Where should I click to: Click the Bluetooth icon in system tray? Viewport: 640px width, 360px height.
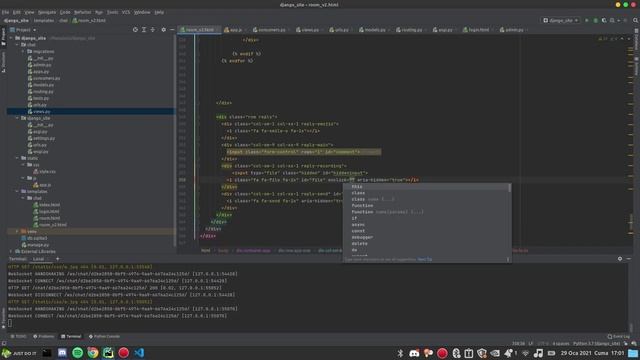coord(400,353)
